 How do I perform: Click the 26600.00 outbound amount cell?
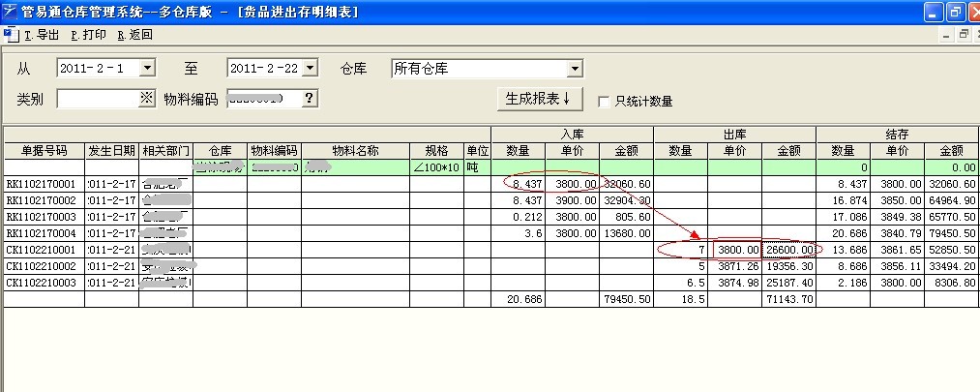(x=788, y=250)
